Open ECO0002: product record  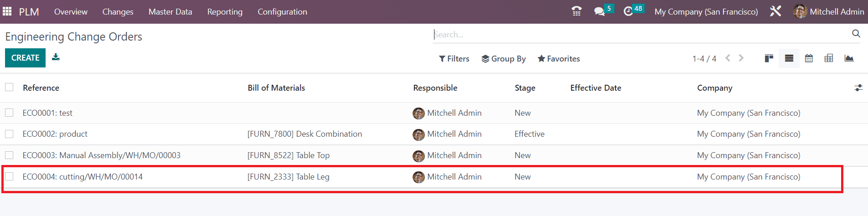pos(55,134)
